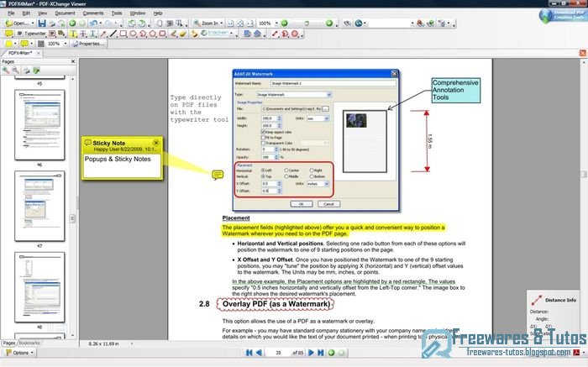This screenshot has height=367, width=588.
Task: Toggle Fit to Page checkbox
Action: 263,138
